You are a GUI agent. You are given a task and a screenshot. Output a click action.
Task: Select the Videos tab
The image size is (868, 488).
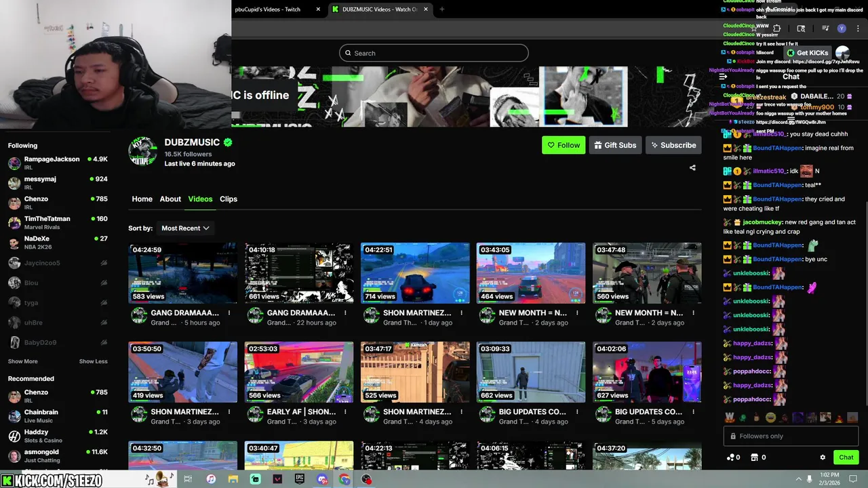pos(200,199)
